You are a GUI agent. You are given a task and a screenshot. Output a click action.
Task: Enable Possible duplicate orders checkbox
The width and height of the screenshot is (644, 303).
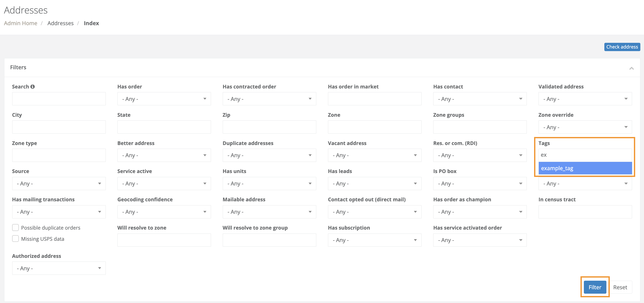(16, 228)
